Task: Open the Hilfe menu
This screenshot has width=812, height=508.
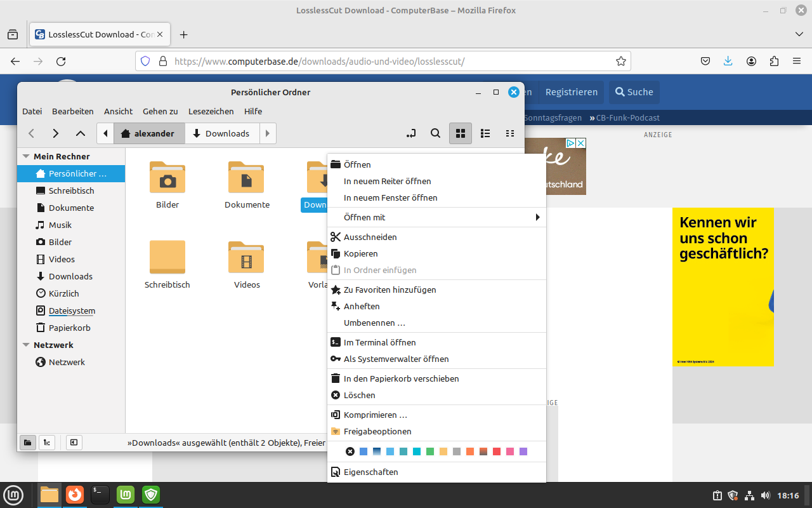Action: tap(253, 111)
